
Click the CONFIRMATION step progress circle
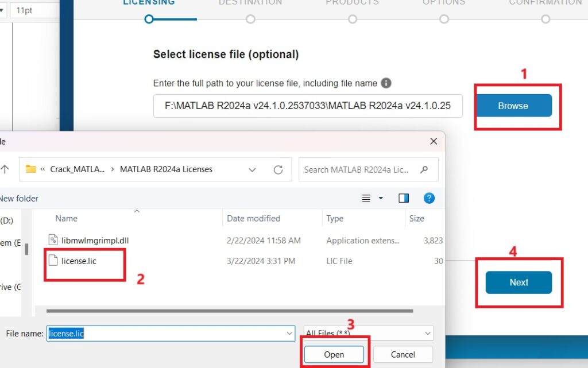(x=545, y=19)
